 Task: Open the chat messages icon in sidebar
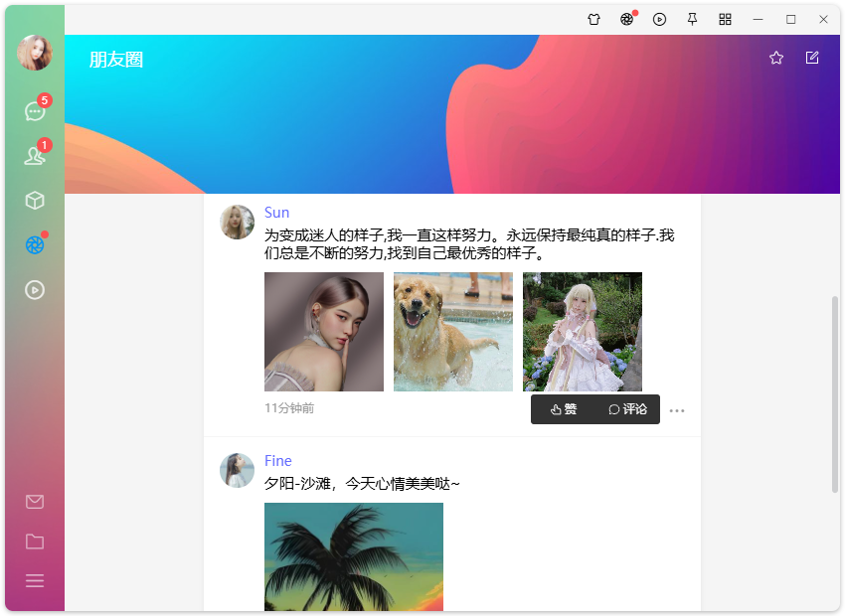coord(35,110)
